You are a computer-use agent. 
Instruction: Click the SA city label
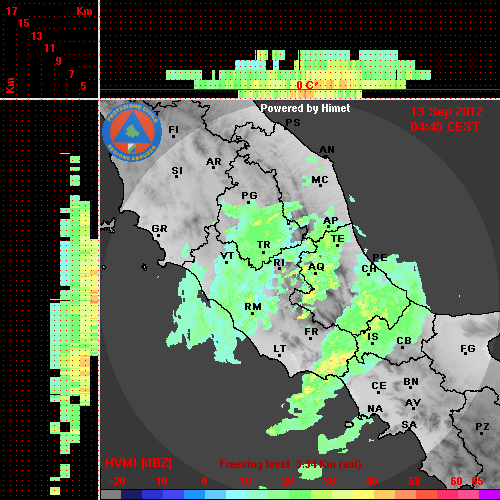coord(409,424)
